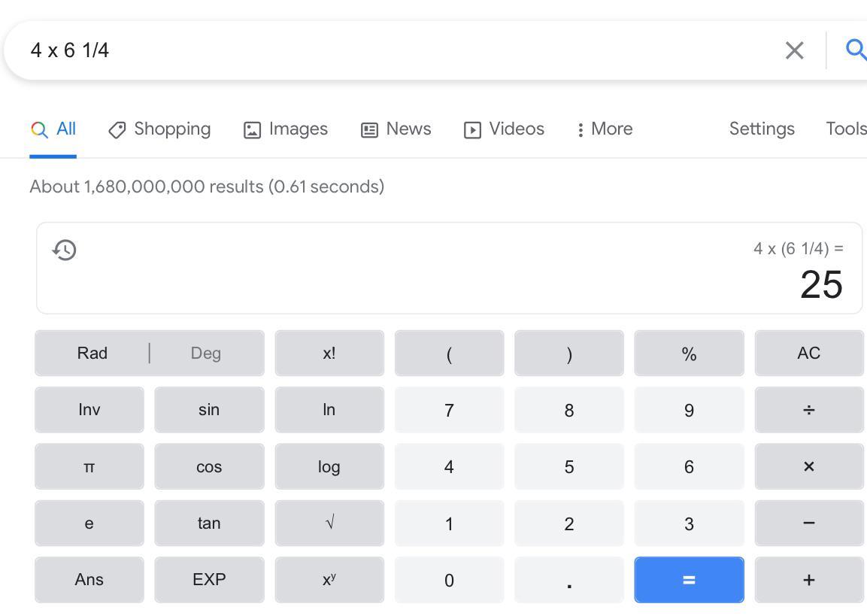Click the search query input field

pos(376,50)
